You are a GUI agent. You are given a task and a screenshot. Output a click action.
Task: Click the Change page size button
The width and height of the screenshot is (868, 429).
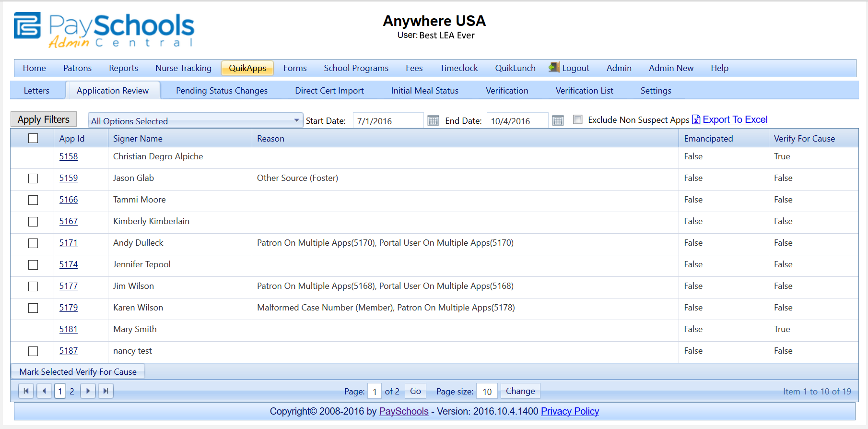(520, 391)
